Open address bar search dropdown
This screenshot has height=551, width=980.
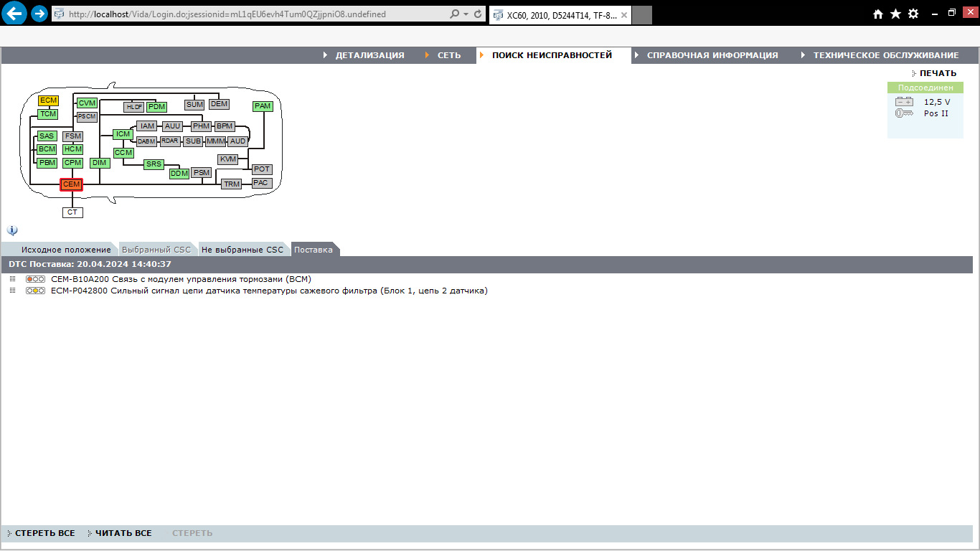pyautogui.click(x=466, y=14)
